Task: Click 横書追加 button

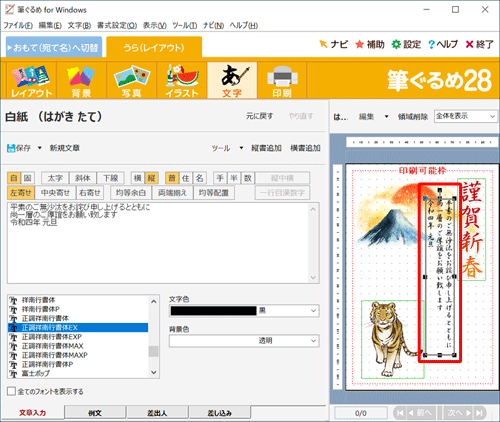Action: 305,148
